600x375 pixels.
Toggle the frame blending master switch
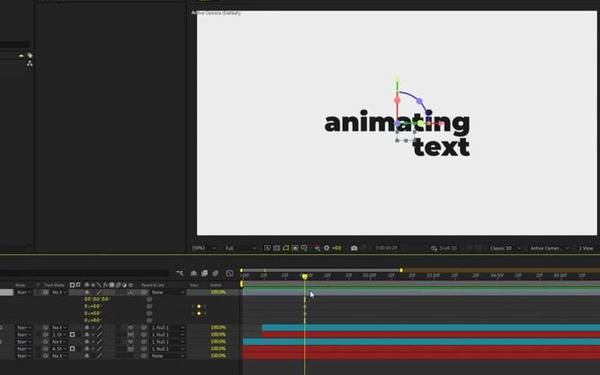[204, 273]
